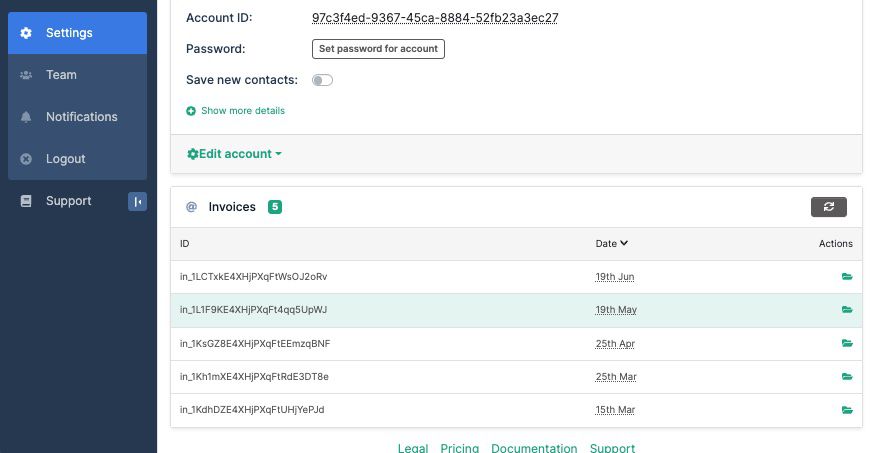This screenshot has width=873, height=453.
Task: Expand the Edit account dropdown
Action: pos(234,154)
